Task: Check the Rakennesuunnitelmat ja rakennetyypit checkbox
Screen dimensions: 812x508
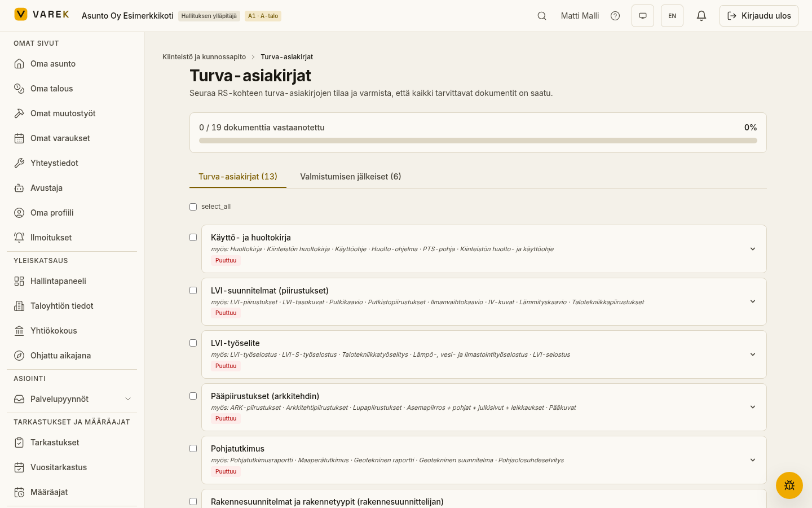Action: (x=193, y=501)
